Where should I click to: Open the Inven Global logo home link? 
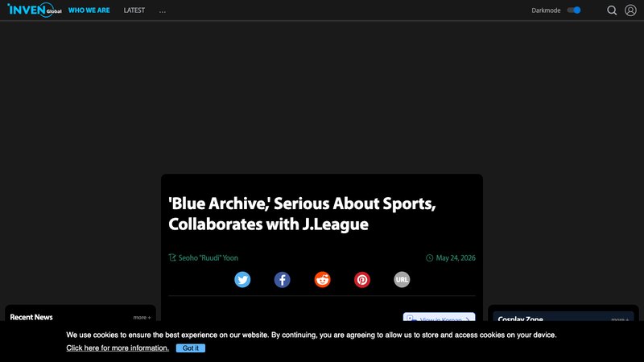pyautogui.click(x=35, y=10)
